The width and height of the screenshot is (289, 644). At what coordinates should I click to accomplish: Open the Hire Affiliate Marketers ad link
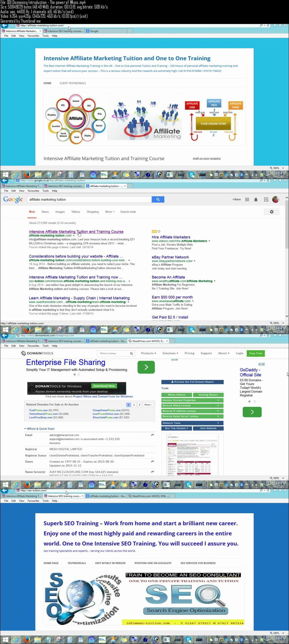(x=171, y=237)
